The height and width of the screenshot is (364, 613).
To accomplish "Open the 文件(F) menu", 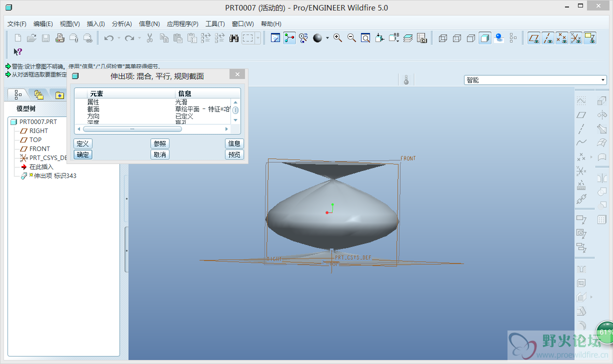I will pyautogui.click(x=17, y=23).
